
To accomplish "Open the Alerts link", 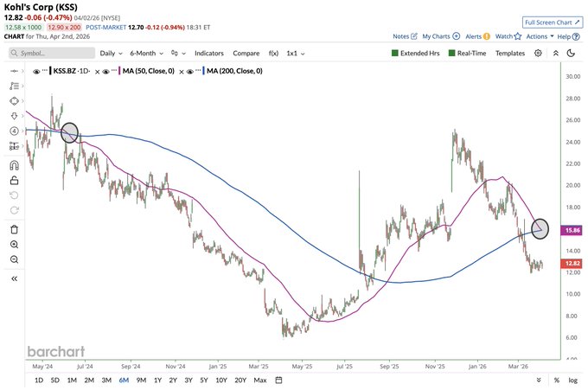I will 473,36.
